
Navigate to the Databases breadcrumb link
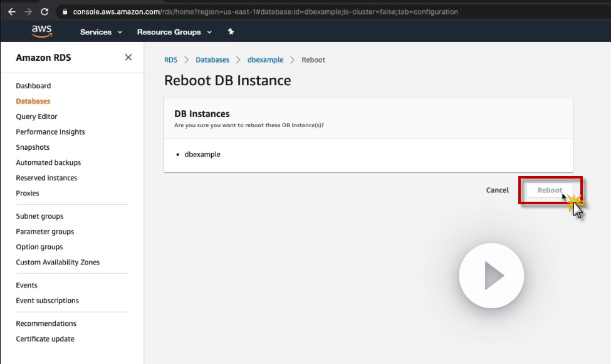coord(212,60)
